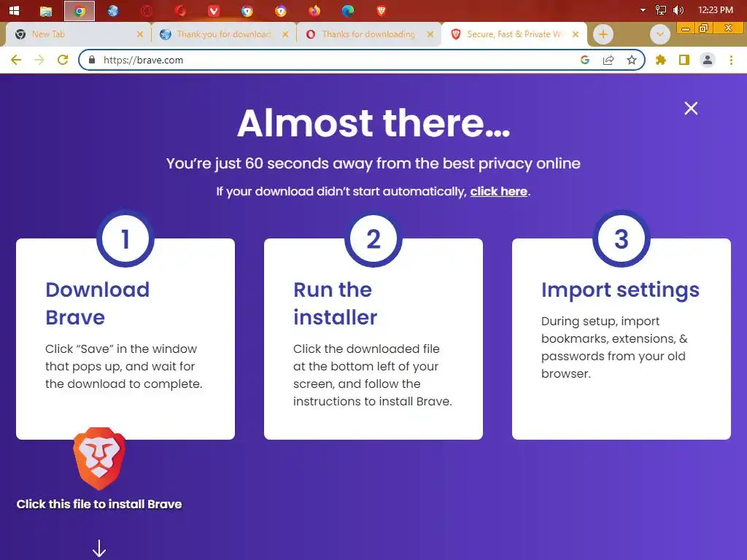
Task: Switch to 'Thank you for download' tab
Action: [224, 34]
